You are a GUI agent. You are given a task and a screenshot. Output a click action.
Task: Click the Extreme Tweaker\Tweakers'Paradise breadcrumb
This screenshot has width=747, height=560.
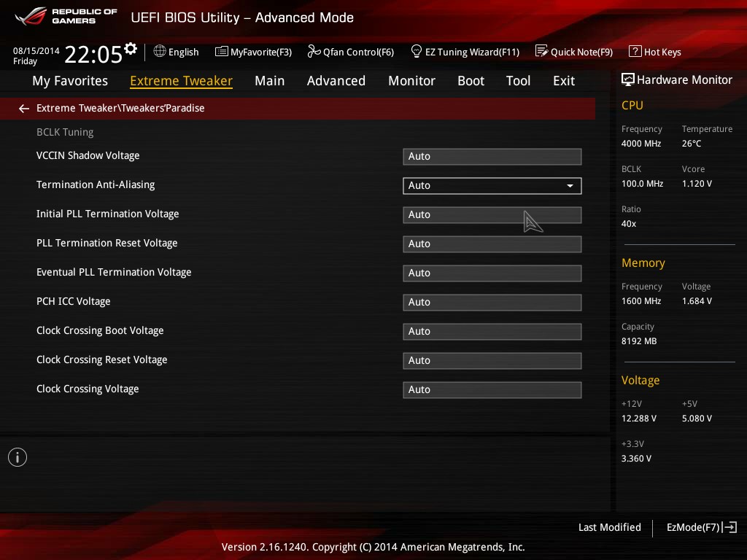120,108
